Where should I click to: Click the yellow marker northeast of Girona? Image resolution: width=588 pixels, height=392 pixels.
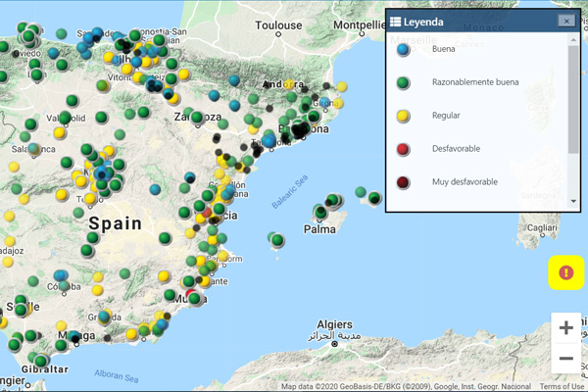coord(342,86)
